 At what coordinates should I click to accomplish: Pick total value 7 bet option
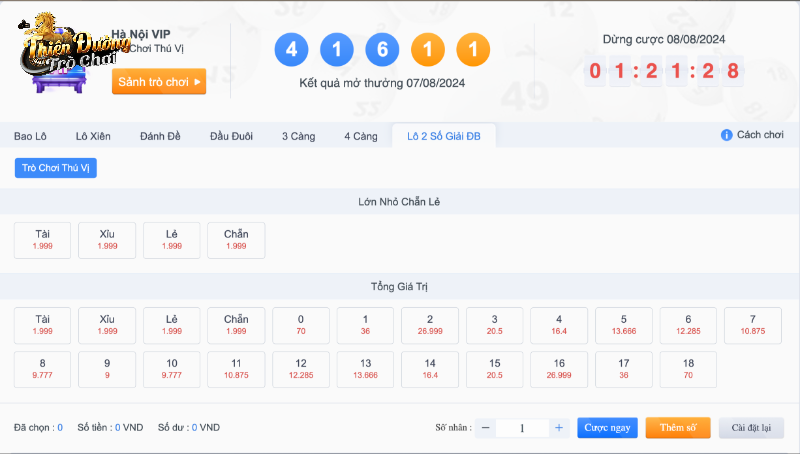pos(753,325)
